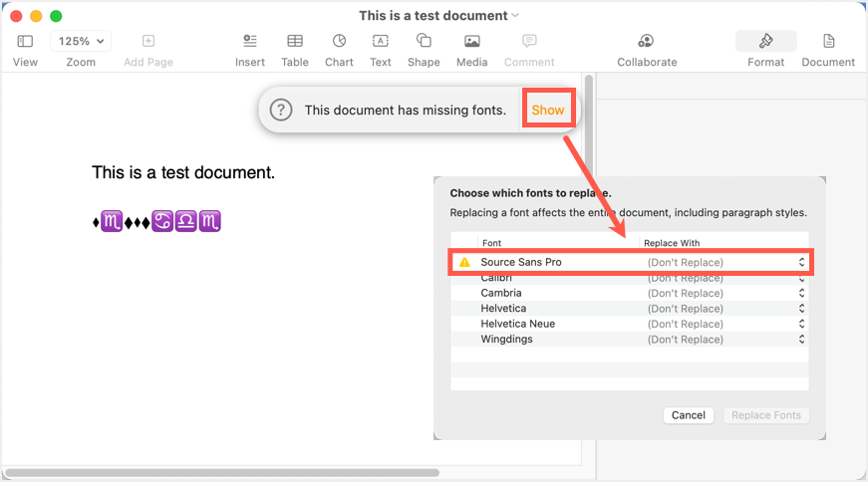
Task: Open the 125% zoom dropdown
Action: pos(81,41)
